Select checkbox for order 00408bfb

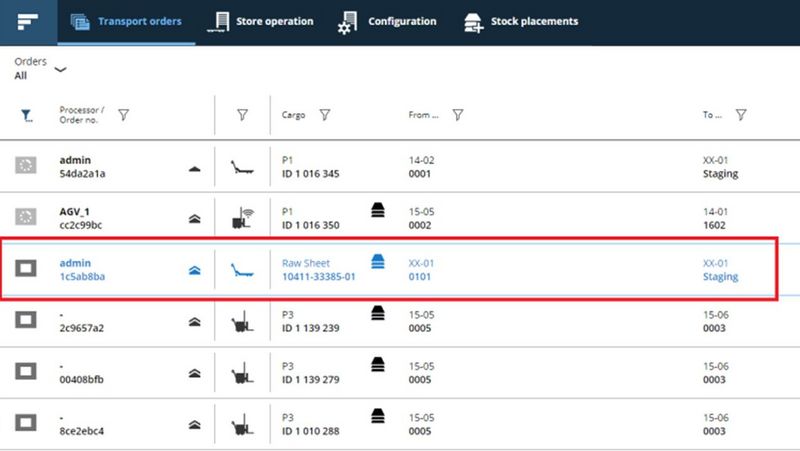coord(26,372)
